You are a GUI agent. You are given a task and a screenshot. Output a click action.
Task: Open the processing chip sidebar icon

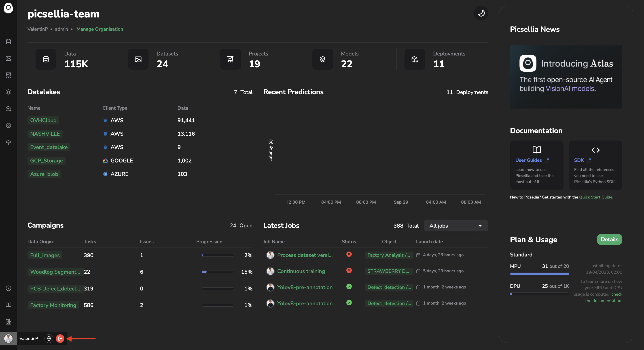[x=8, y=126]
